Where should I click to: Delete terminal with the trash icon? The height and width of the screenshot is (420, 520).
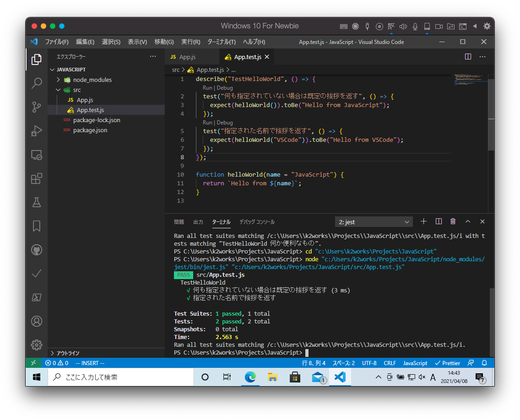click(x=453, y=221)
